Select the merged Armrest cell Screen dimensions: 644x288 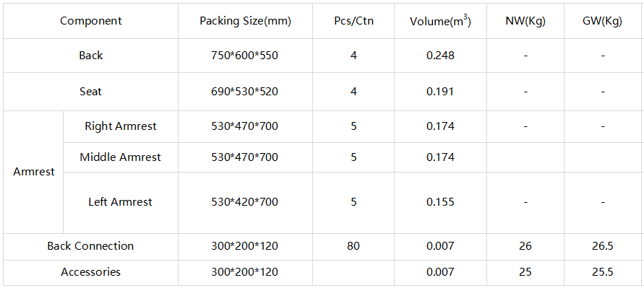tap(34, 172)
